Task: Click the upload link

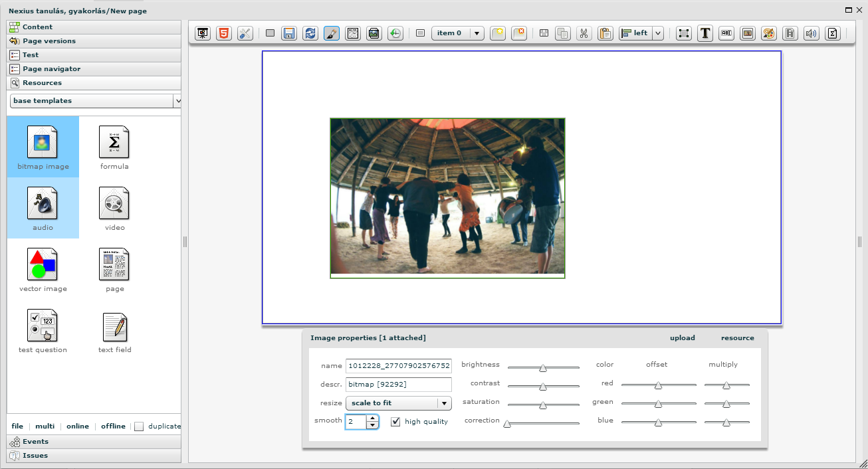Action: [x=682, y=338]
